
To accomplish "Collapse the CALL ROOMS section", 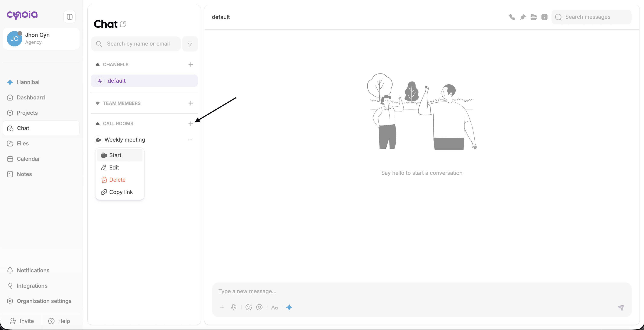I will 98,124.
